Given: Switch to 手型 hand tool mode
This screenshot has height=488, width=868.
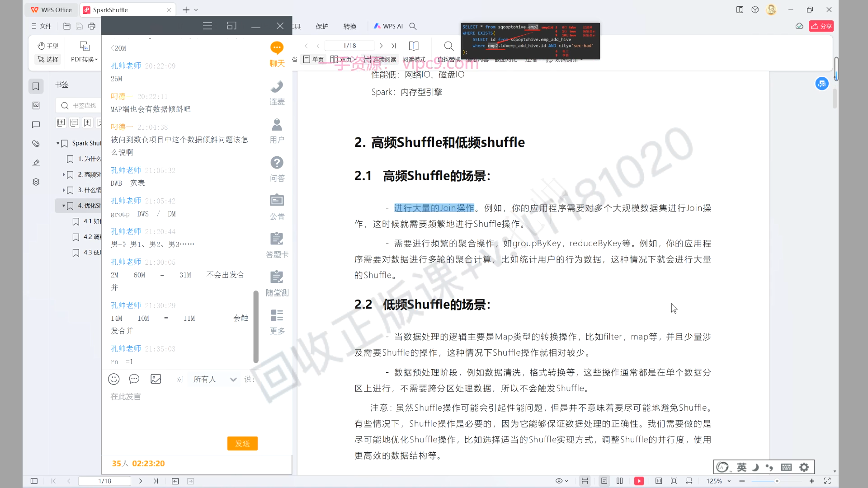Looking at the screenshot, I should click(48, 46).
